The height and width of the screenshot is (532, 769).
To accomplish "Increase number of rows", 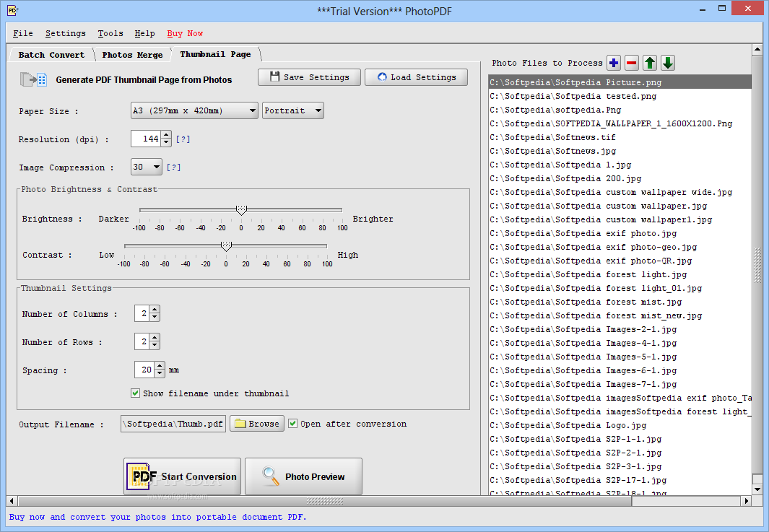I will [155, 338].
